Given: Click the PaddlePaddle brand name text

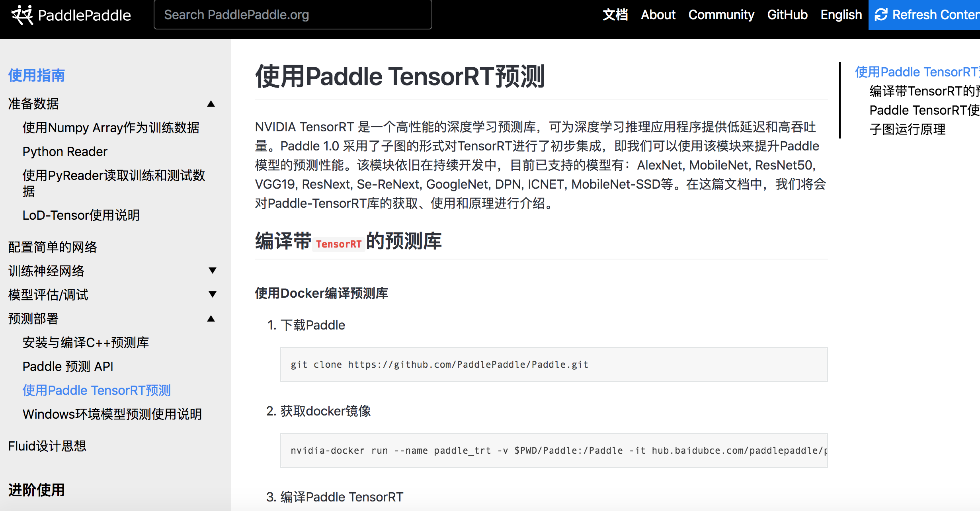Looking at the screenshot, I should [x=84, y=15].
